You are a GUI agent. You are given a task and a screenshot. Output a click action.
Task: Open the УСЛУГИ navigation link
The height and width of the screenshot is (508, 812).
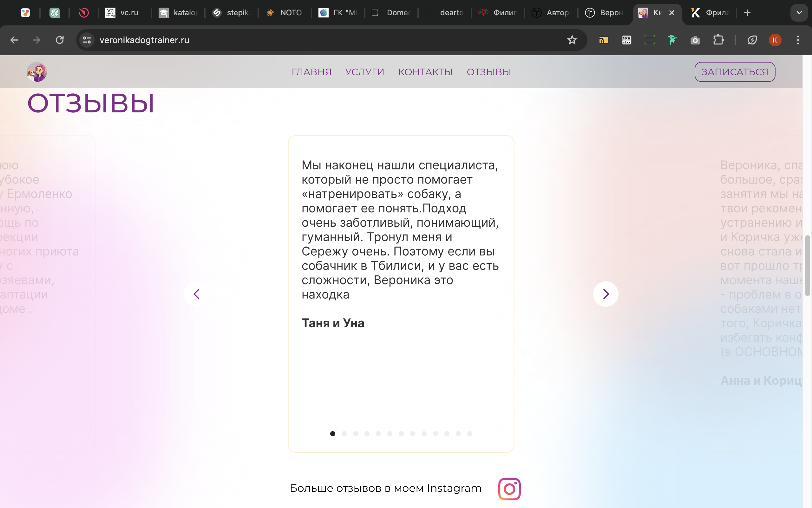point(365,72)
